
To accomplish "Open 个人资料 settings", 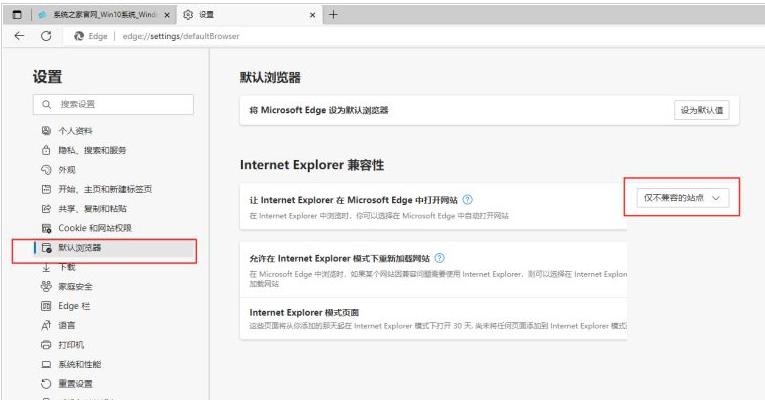I will pos(75,131).
